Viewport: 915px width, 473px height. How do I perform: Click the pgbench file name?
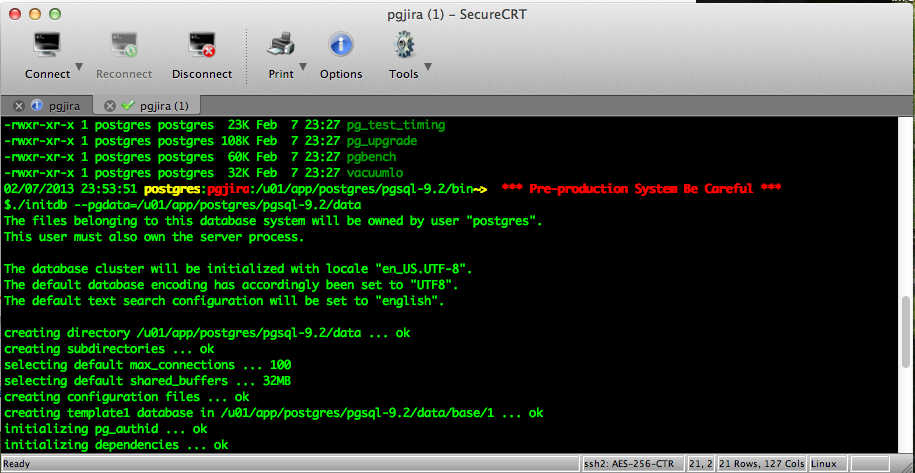(x=371, y=157)
